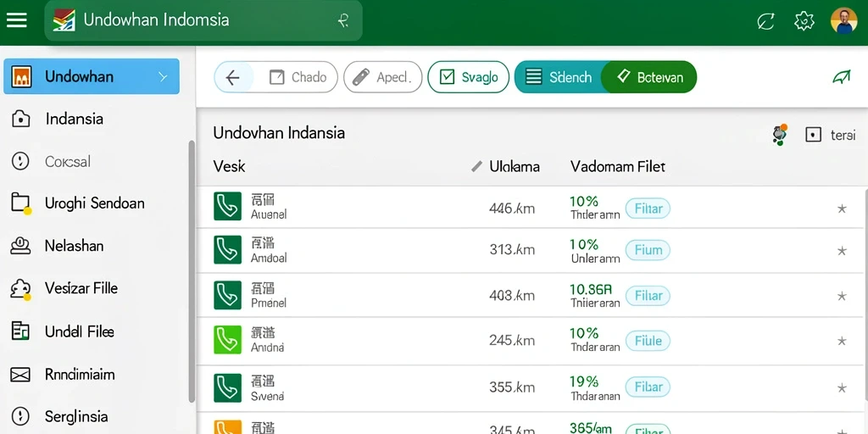Click the Filtar tag in 355.km row
This screenshot has height=434, width=868.
click(648, 387)
